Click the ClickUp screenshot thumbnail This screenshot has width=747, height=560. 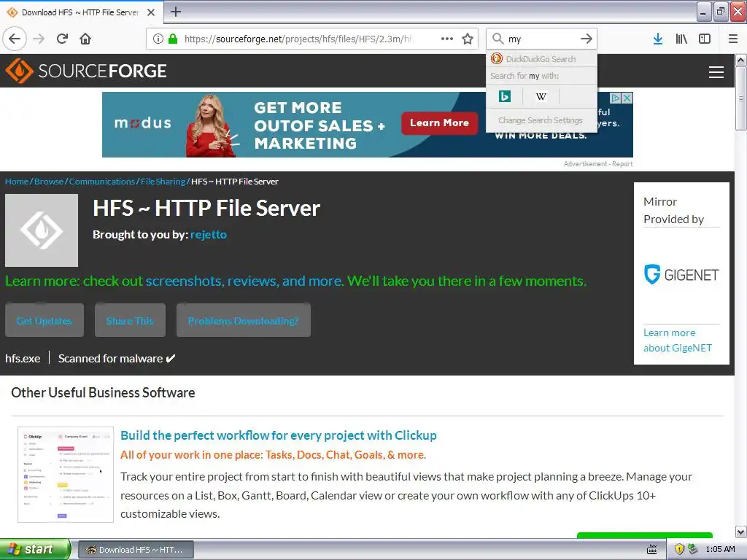click(66, 474)
